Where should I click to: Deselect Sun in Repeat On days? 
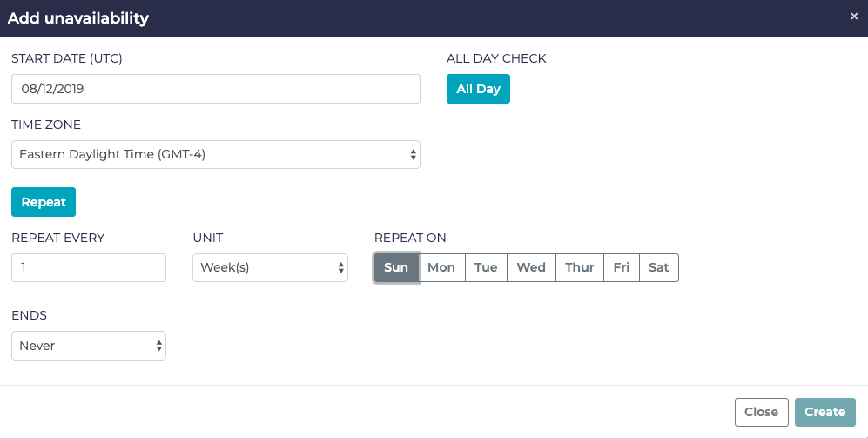click(x=396, y=267)
